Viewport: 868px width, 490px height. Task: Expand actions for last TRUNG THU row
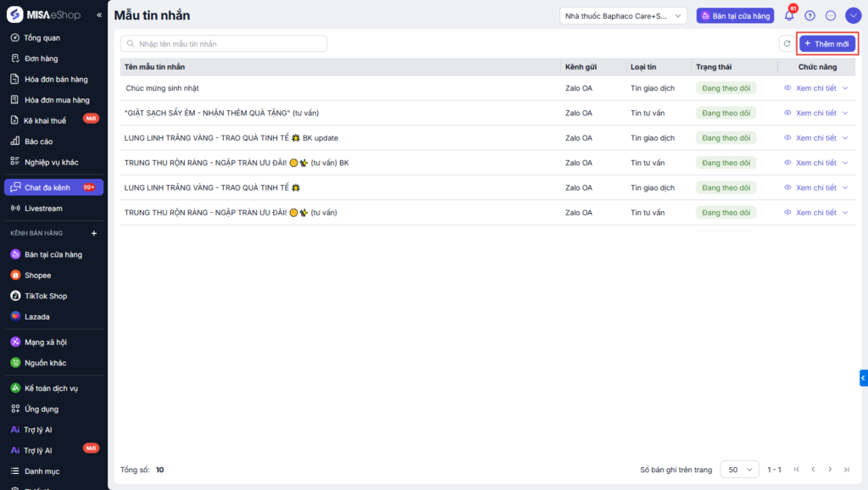(x=845, y=213)
